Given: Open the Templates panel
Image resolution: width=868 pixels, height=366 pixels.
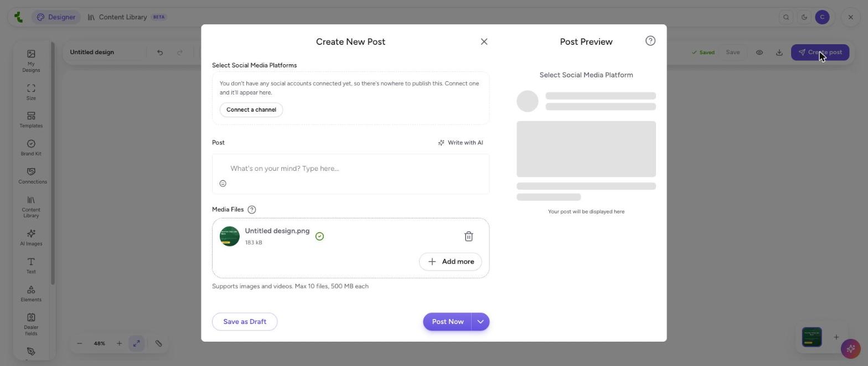Looking at the screenshot, I should click(x=31, y=119).
